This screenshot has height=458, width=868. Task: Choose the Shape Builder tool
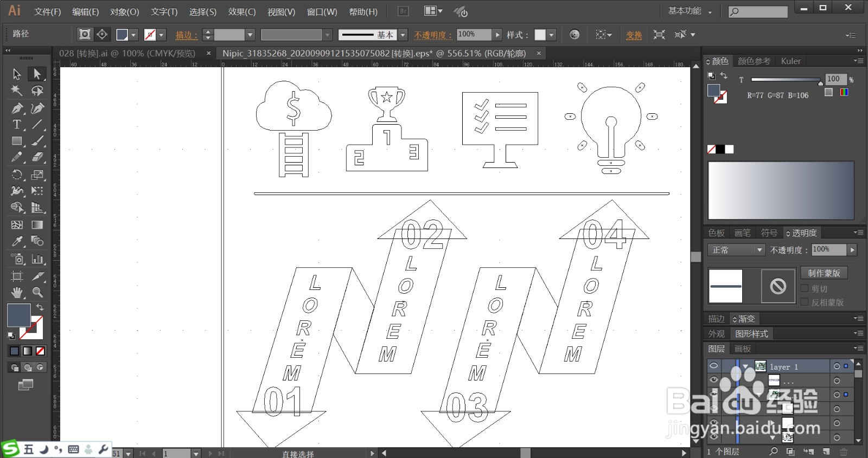click(x=17, y=208)
